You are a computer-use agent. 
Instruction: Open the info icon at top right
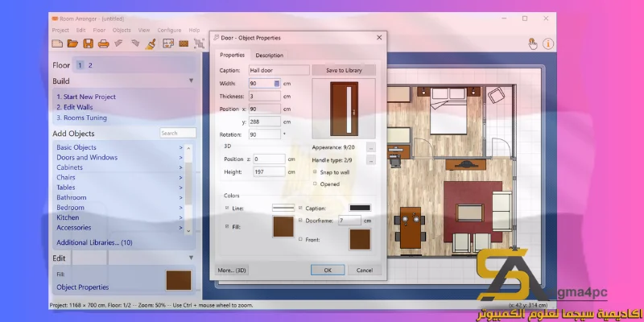(x=548, y=43)
